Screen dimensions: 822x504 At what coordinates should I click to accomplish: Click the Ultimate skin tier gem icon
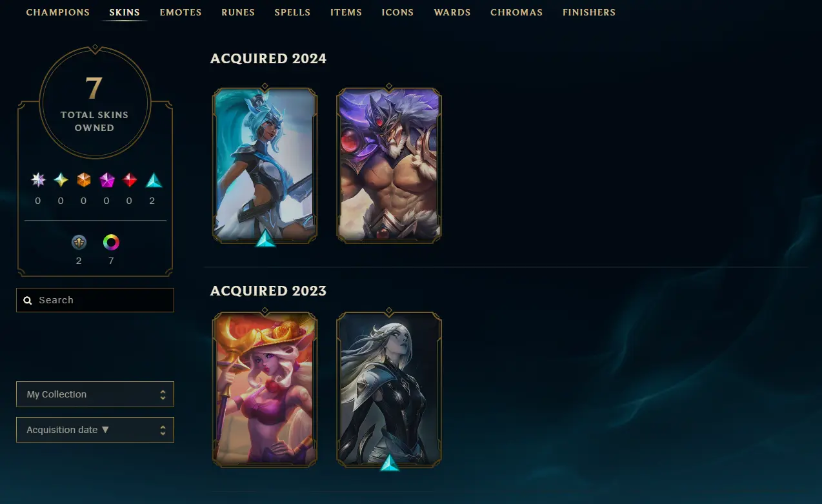click(38, 180)
